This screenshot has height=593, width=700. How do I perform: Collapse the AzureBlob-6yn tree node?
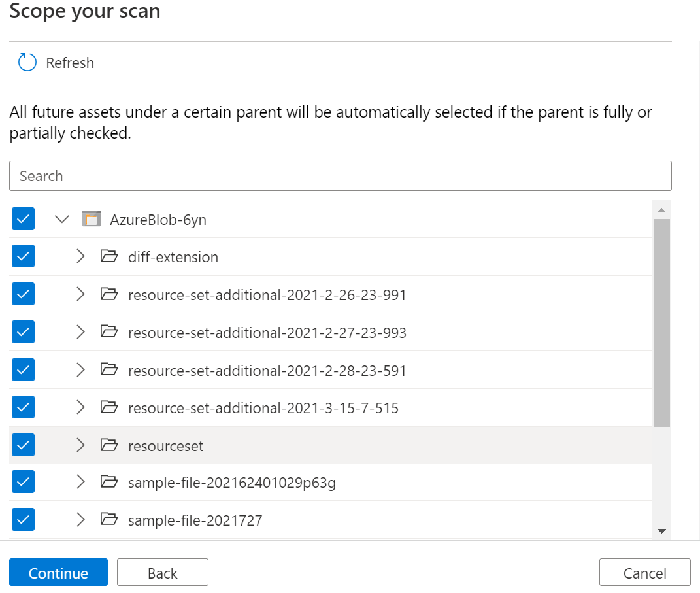pyautogui.click(x=62, y=219)
